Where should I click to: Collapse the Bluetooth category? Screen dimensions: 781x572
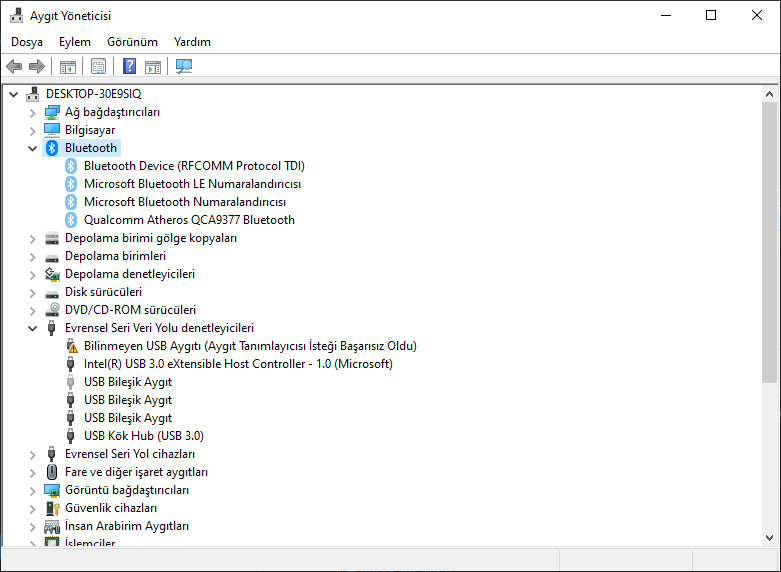pos(33,148)
